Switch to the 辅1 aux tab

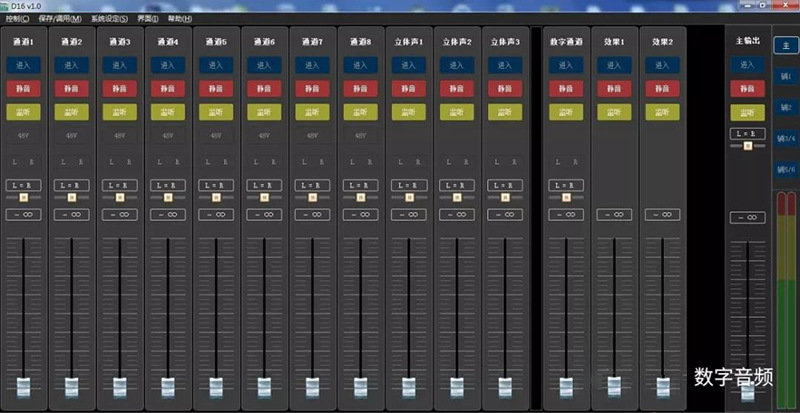pos(786,77)
